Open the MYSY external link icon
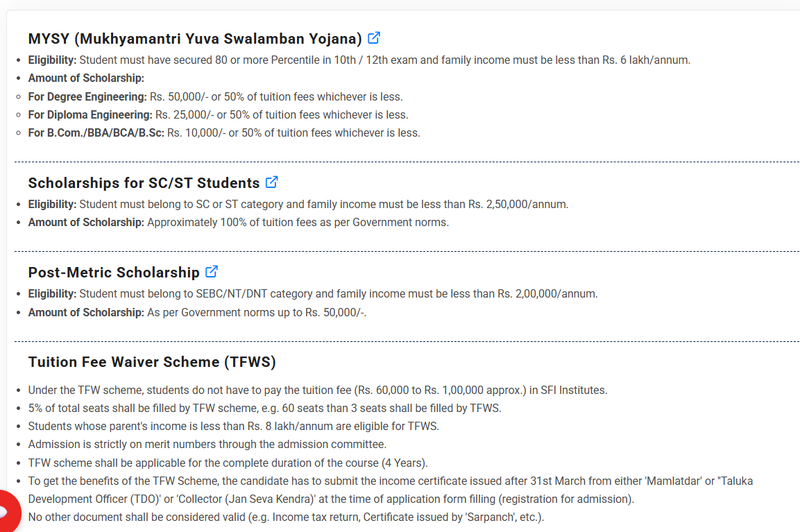This screenshot has height=532, width=800. pyautogui.click(x=374, y=37)
